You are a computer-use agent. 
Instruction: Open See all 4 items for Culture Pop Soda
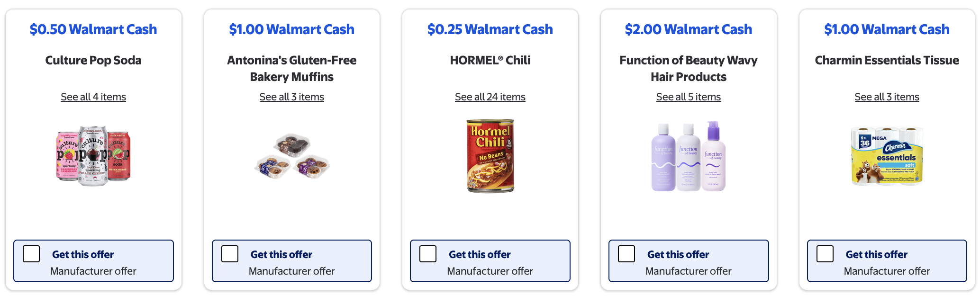[x=93, y=97]
